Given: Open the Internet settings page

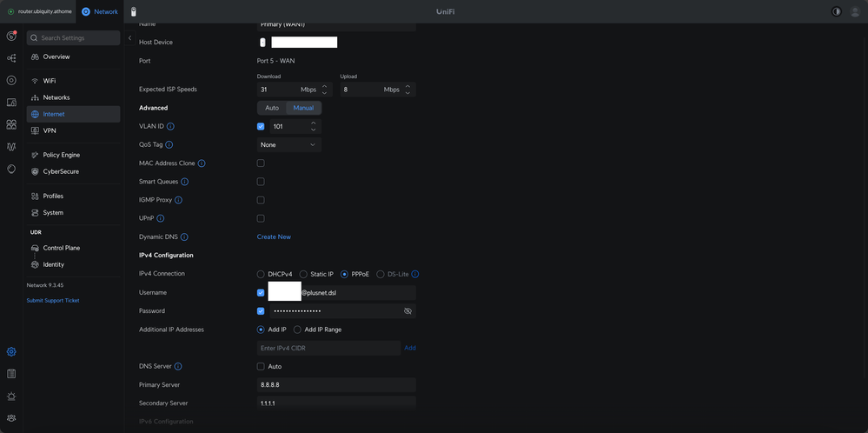Looking at the screenshot, I should click(73, 114).
